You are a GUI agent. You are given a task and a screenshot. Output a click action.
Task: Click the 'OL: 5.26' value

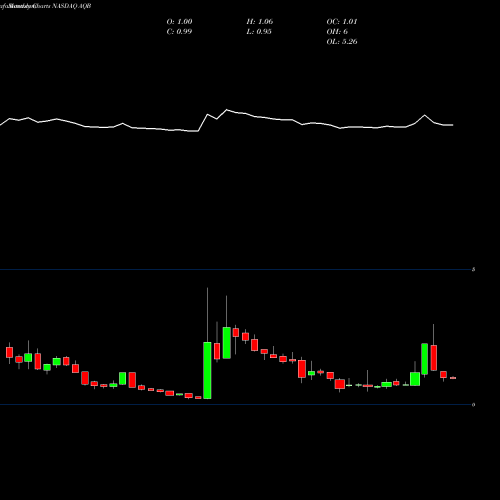(x=342, y=42)
